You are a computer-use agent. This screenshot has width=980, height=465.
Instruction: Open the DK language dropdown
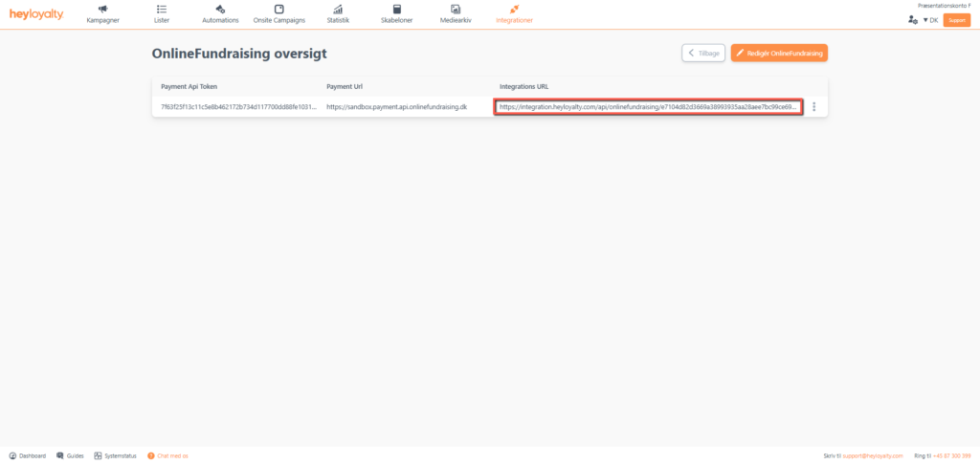pos(929,19)
